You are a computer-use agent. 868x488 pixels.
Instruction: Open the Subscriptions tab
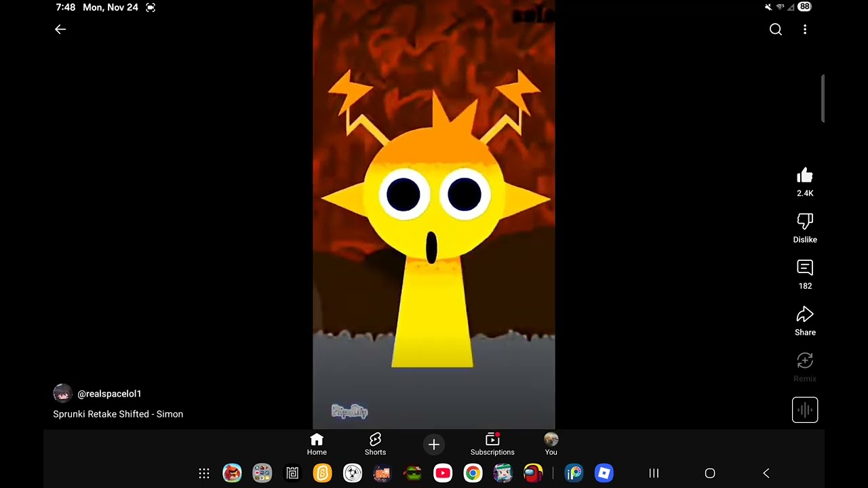492,445
